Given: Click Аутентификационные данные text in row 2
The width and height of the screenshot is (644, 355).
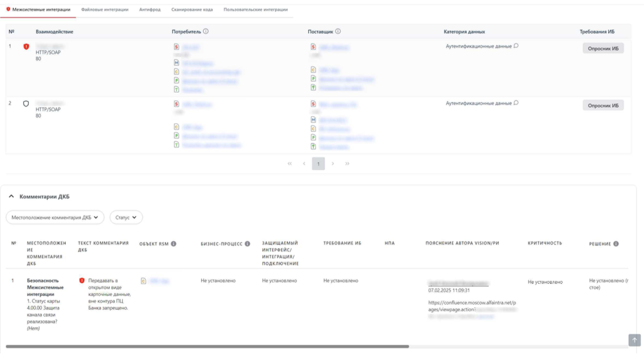Looking at the screenshot, I should click(479, 103).
